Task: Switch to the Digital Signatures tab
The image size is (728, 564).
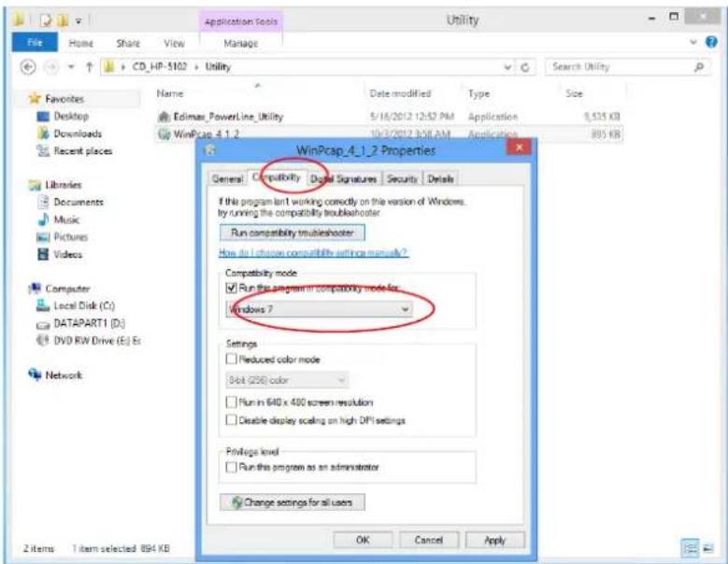Action: click(x=344, y=178)
